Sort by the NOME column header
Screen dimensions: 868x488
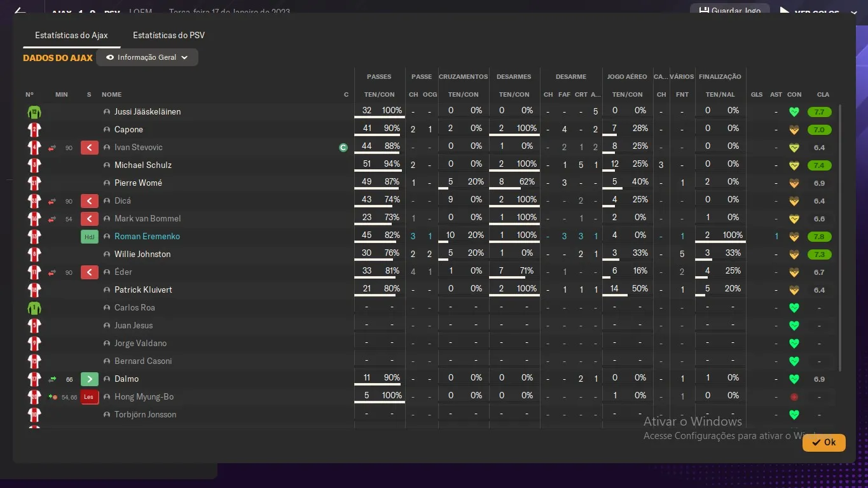[x=111, y=95]
